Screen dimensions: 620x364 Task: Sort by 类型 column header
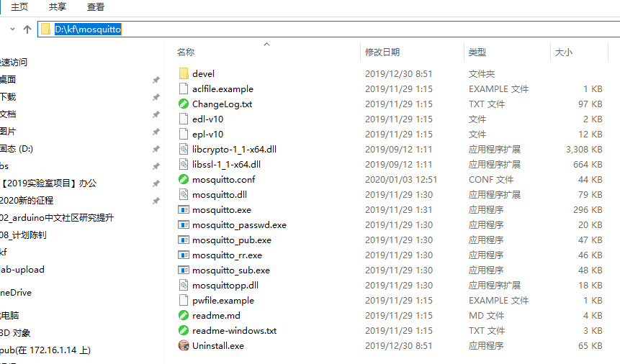click(x=477, y=53)
